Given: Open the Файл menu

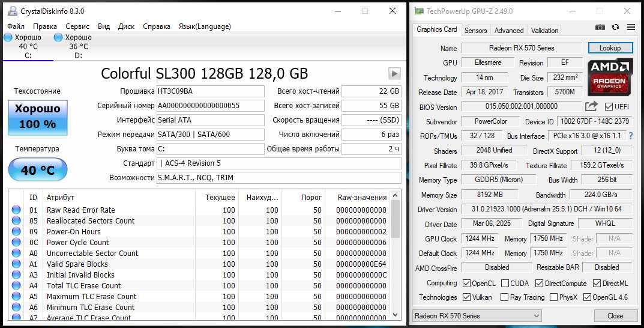Looking at the screenshot, I should [x=16, y=26].
